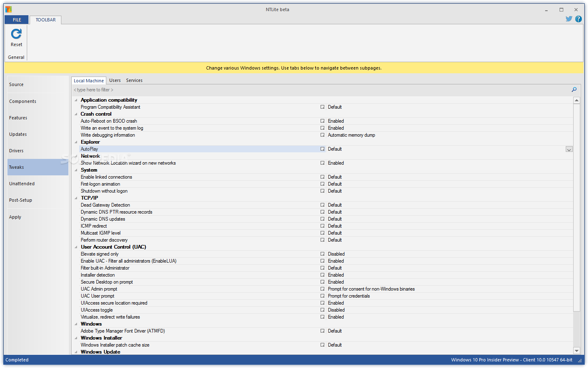Select the 'Installer detection' row
The width and height of the screenshot is (588, 368).
(326, 275)
